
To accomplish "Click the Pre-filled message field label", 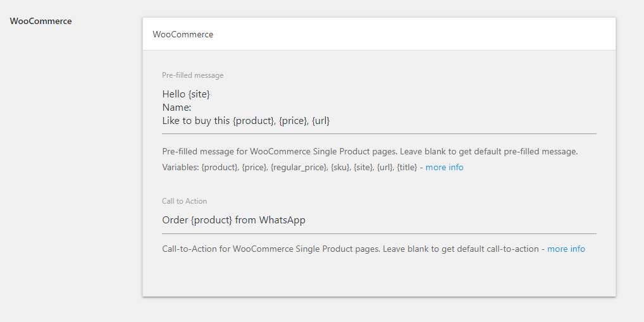I will pos(192,75).
